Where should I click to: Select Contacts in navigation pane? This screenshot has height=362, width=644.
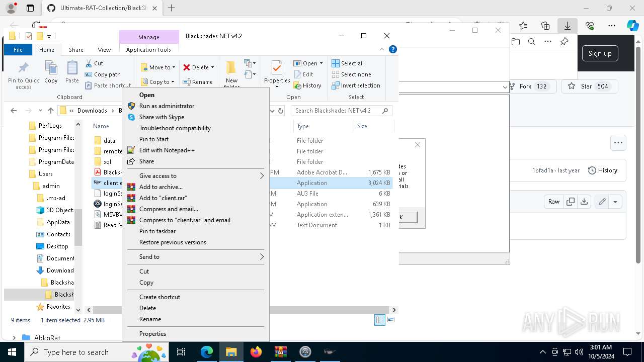(x=58, y=234)
